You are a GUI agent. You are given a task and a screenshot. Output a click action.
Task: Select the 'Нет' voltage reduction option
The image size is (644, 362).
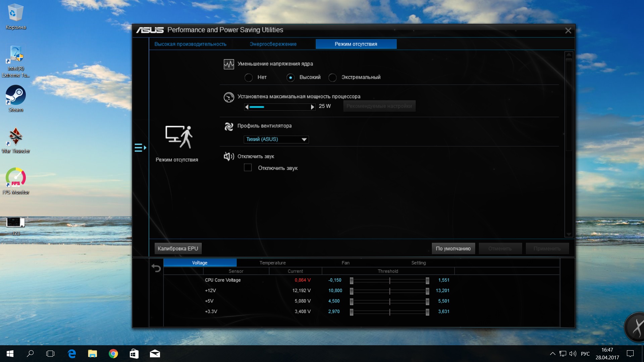(x=249, y=78)
